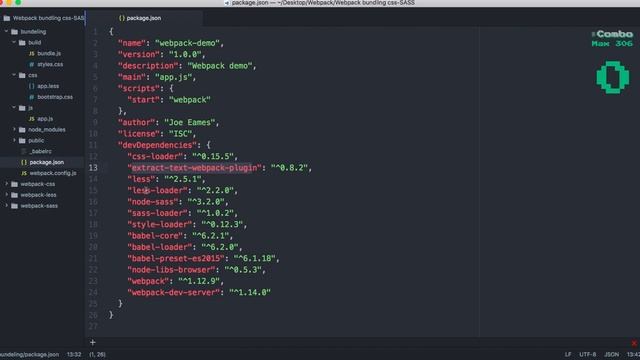This screenshot has width=640, height=360.
Task: Open styles.css in the tree
Action: click(50, 64)
